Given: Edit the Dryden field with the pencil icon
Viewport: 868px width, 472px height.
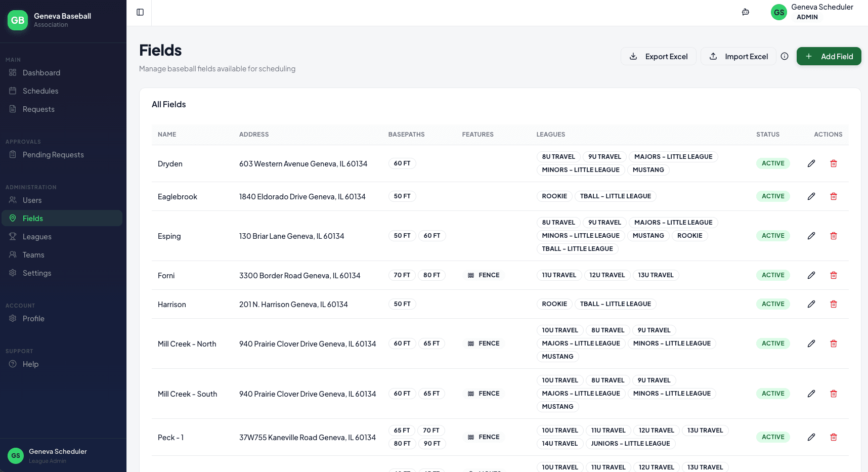Looking at the screenshot, I should point(811,163).
